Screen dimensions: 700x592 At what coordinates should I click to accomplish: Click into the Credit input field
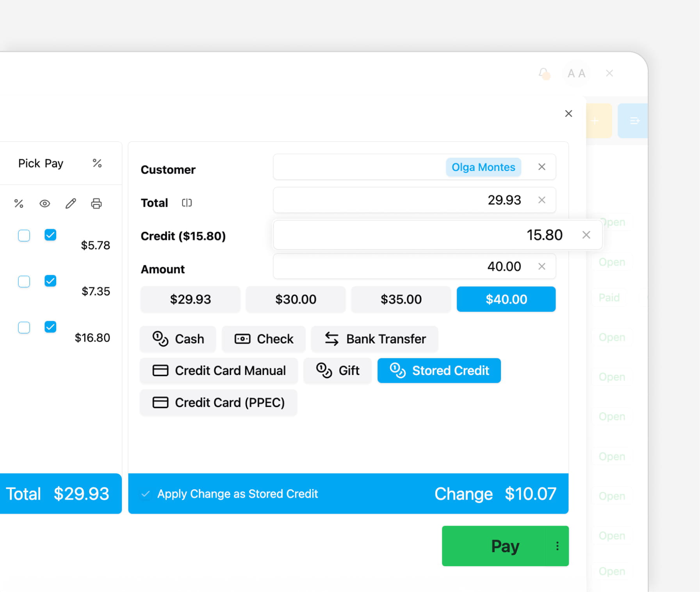click(x=438, y=235)
